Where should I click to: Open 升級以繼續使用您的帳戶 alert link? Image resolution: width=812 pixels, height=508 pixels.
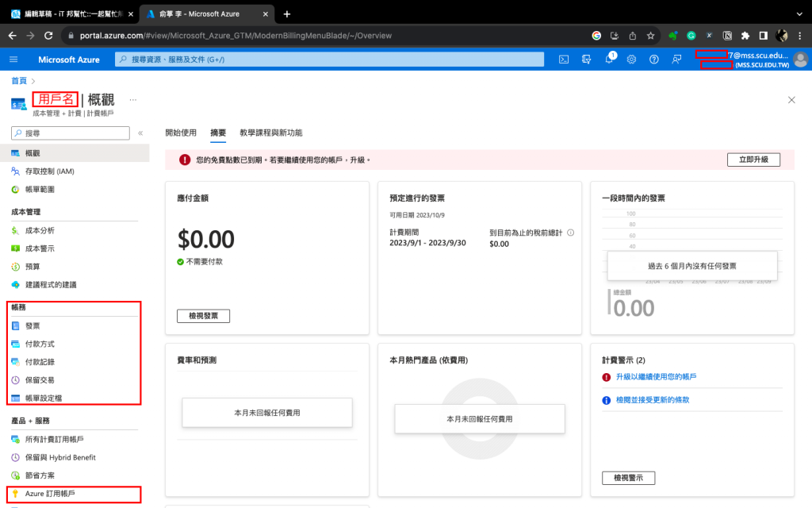(656, 377)
